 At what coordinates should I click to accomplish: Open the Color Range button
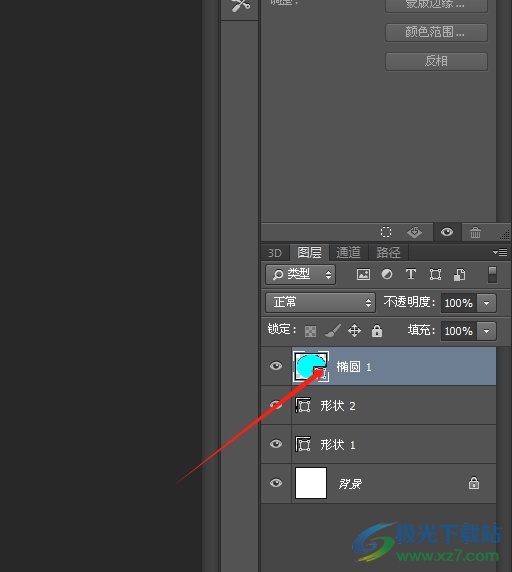tap(436, 32)
